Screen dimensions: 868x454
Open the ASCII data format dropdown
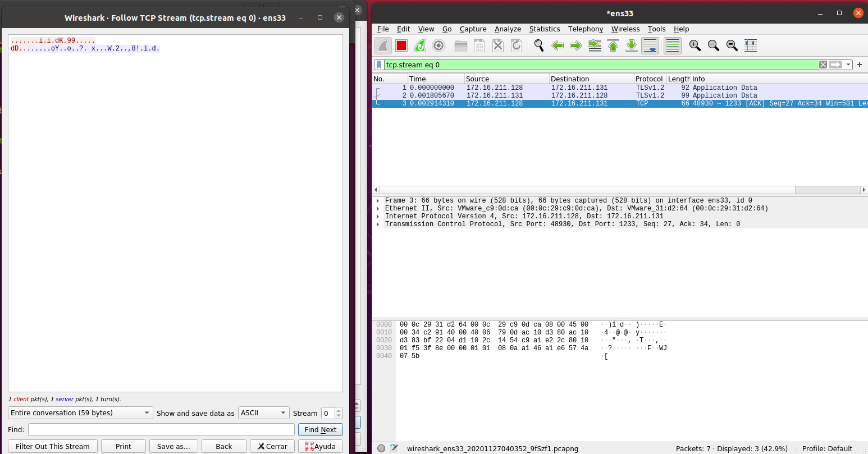point(263,413)
